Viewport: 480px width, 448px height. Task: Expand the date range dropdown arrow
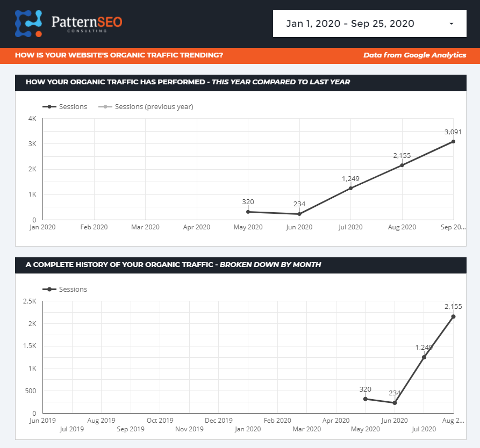(451, 24)
